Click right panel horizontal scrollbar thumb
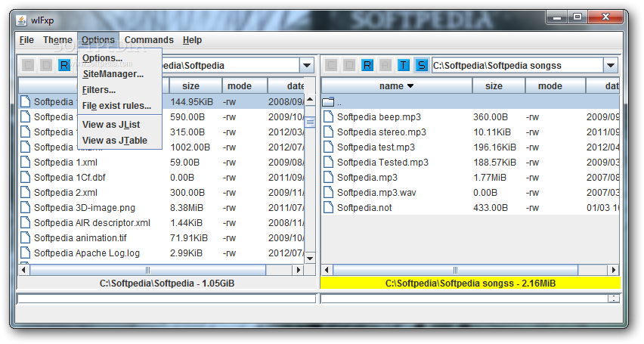This screenshot has width=644, height=344. pos(456,270)
